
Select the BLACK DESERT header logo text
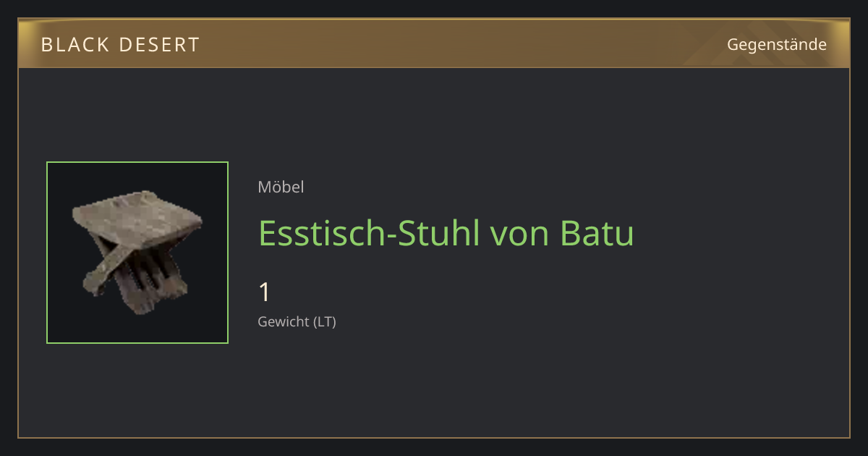tap(120, 45)
